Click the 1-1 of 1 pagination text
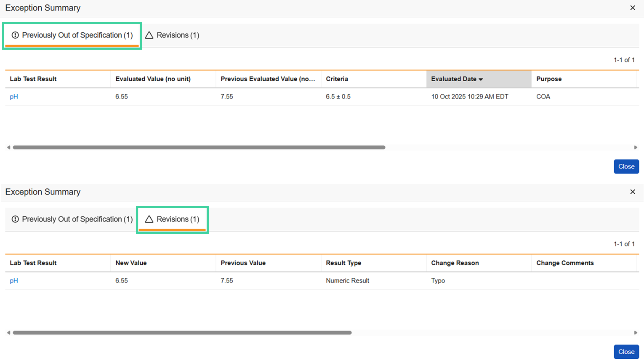 625,60
